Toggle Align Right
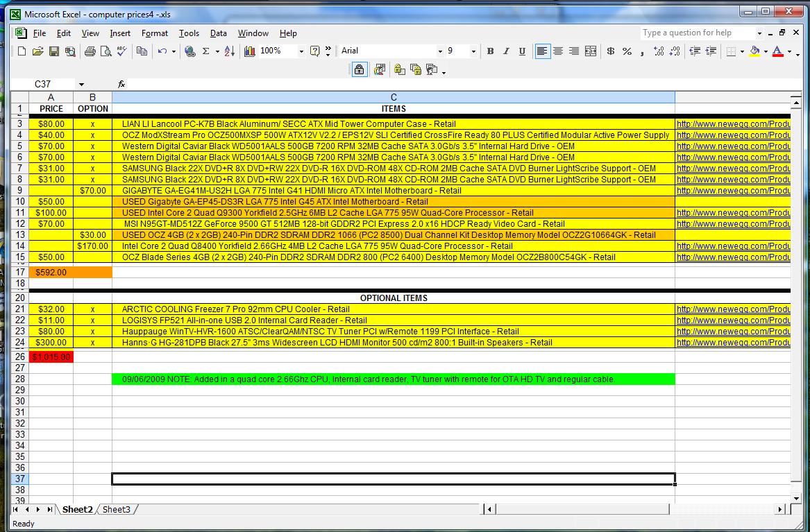This screenshot has width=810, height=532. (574, 51)
